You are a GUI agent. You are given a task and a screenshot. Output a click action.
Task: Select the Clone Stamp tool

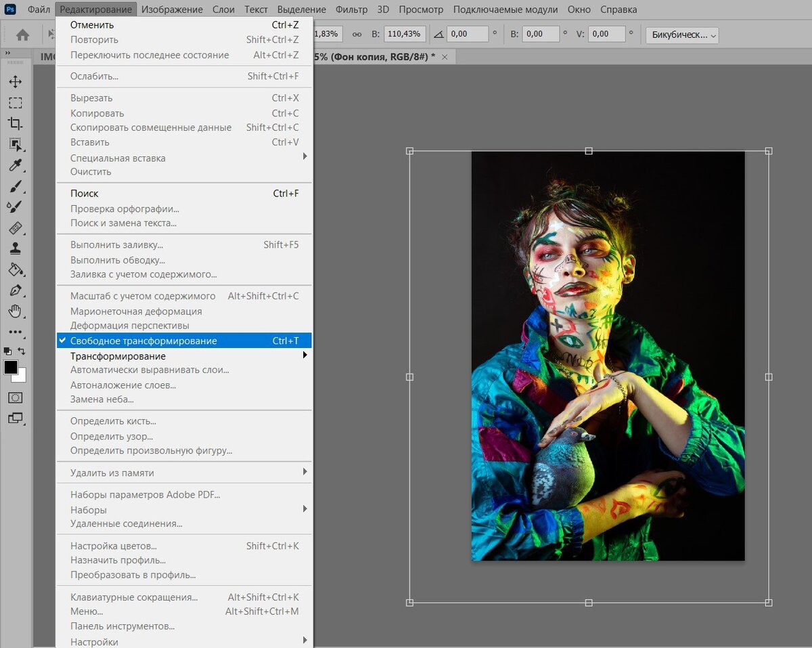[x=15, y=249]
